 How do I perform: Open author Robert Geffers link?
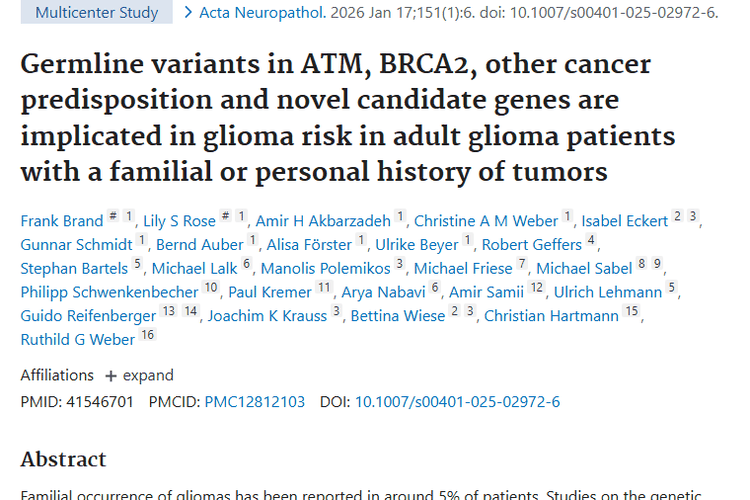pos(531,245)
